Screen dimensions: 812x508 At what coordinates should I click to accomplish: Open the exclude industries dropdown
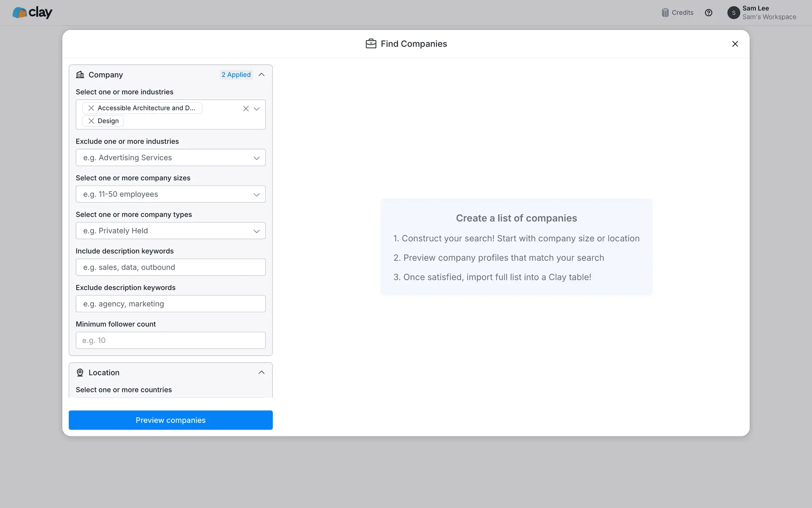coord(170,157)
